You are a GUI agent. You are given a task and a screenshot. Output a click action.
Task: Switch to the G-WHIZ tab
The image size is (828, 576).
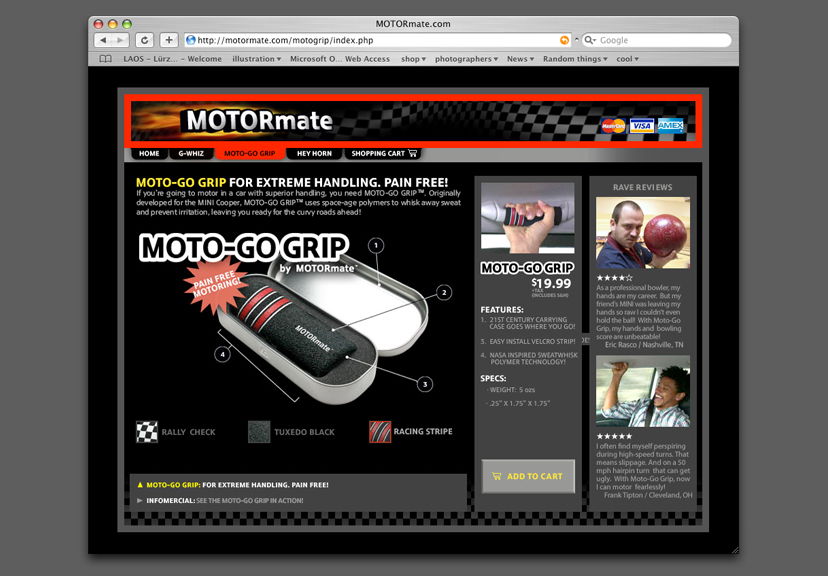pos(191,154)
